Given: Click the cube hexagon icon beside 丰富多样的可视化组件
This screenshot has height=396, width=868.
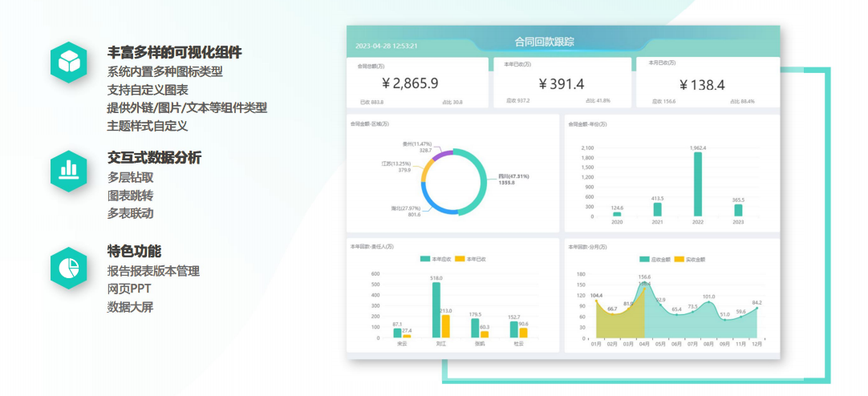Looking at the screenshot, I should coord(69,62).
